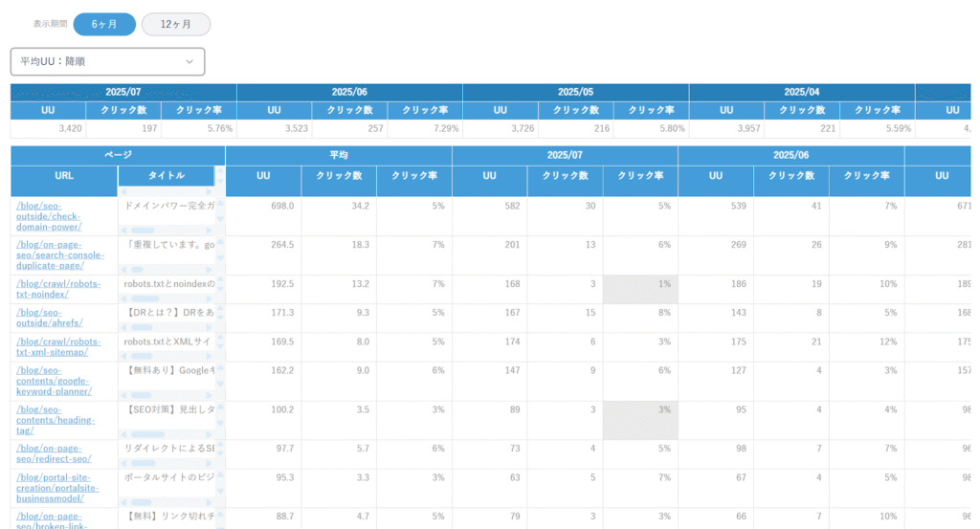This screenshot has width=980, height=529.
Task: Click the sort dropdown chevron arrow
Action: pos(189,62)
